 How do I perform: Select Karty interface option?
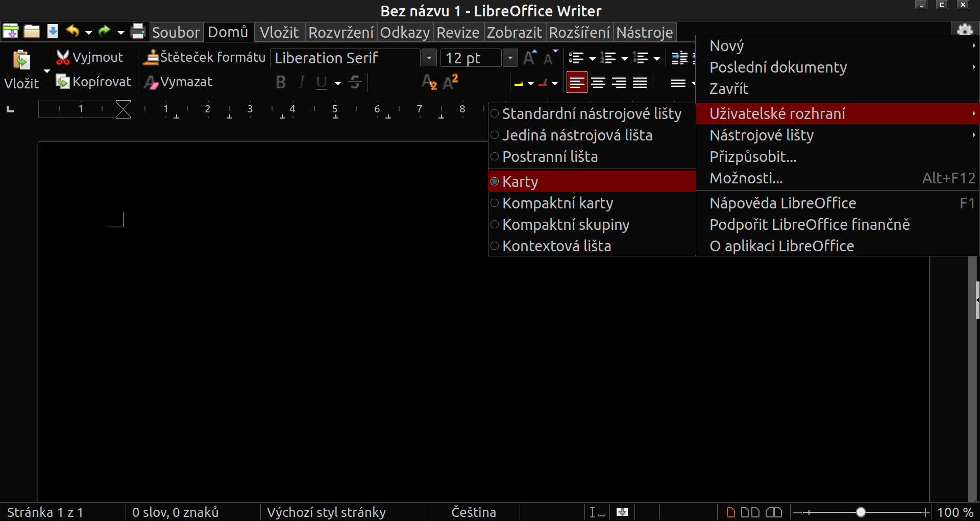(x=592, y=181)
